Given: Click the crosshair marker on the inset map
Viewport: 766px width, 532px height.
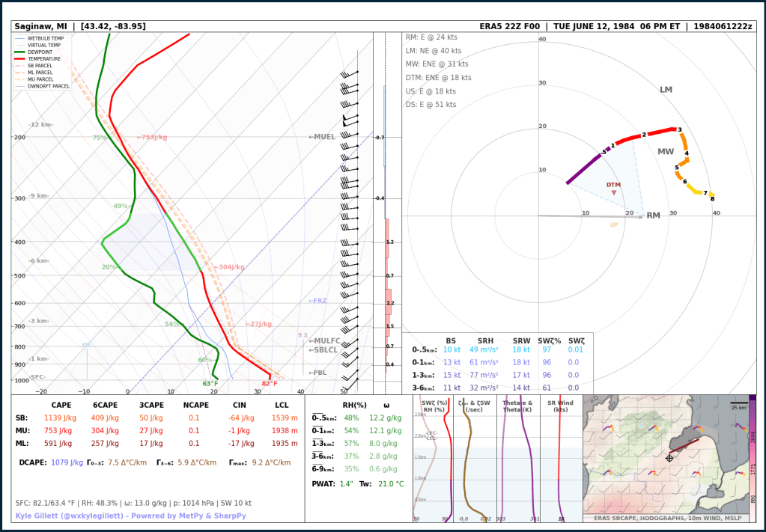Looking at the screenshot, I should point(669,458).
